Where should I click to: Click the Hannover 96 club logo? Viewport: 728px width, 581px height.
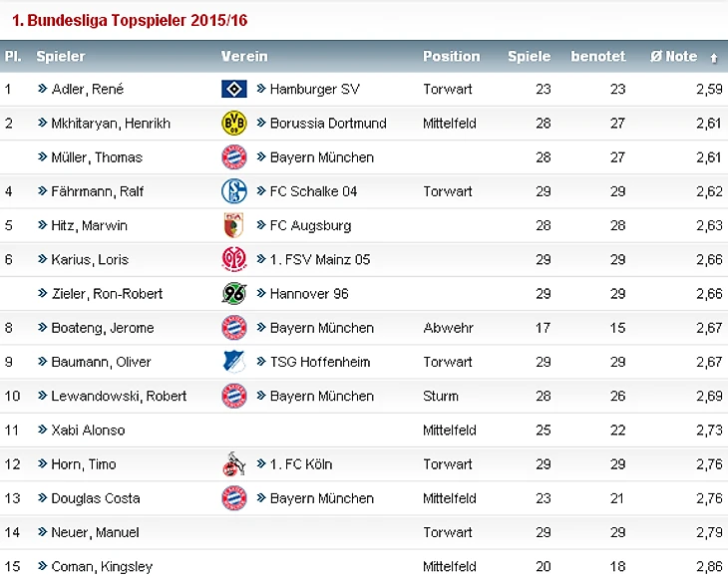(x=233, y=293)
